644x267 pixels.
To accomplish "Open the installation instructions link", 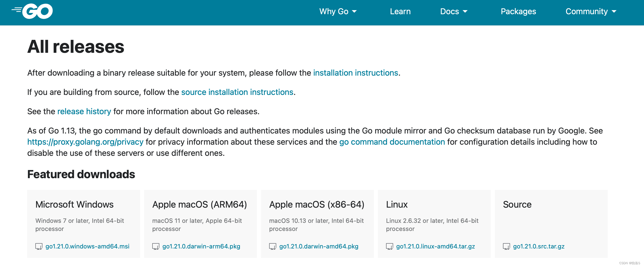I will (x=356, y=73).
